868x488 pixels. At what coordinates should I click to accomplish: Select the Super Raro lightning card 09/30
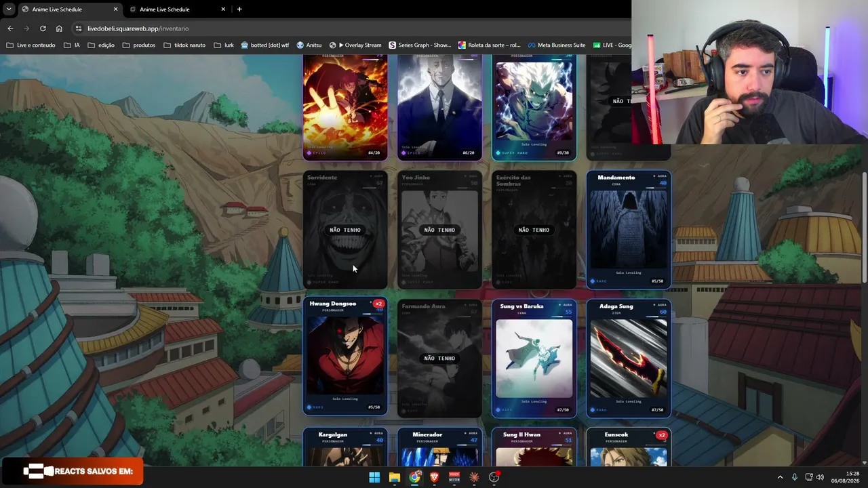(x=534, y=107)
